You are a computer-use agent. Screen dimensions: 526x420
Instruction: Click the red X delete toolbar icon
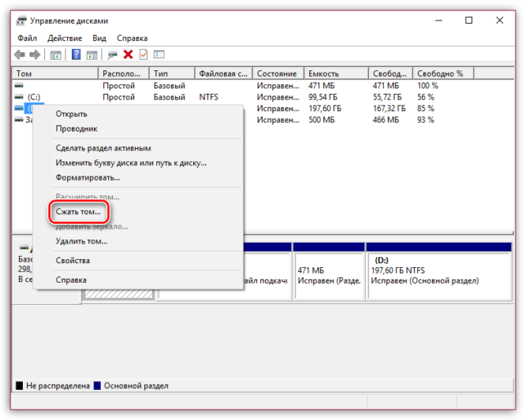point(128,54)
